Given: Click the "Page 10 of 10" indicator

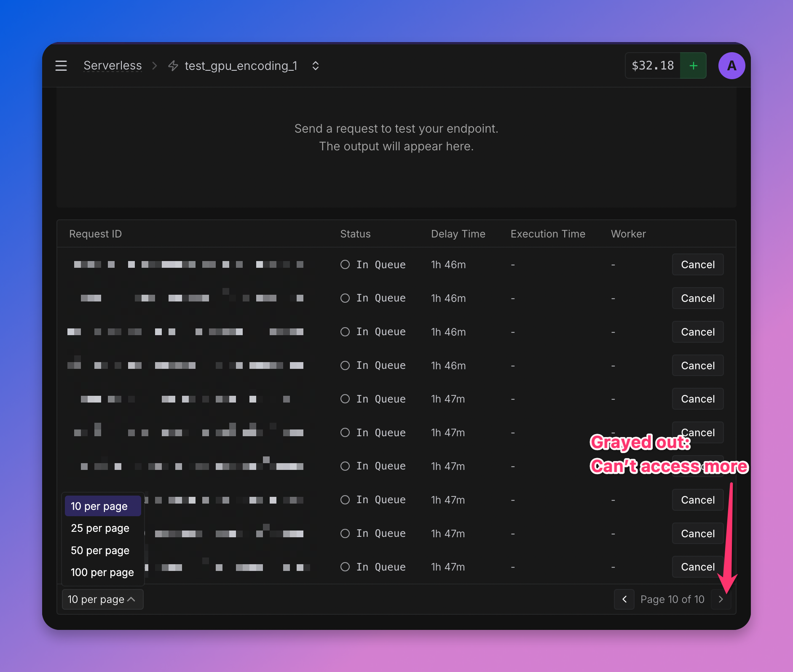Looking at the screenshot, I should 672,599.
